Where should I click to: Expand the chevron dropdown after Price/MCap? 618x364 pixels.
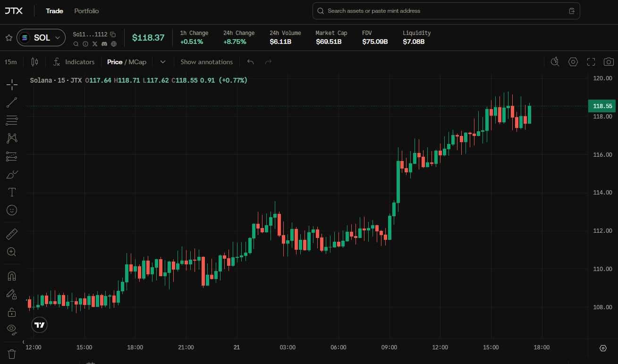click(163, 62)
